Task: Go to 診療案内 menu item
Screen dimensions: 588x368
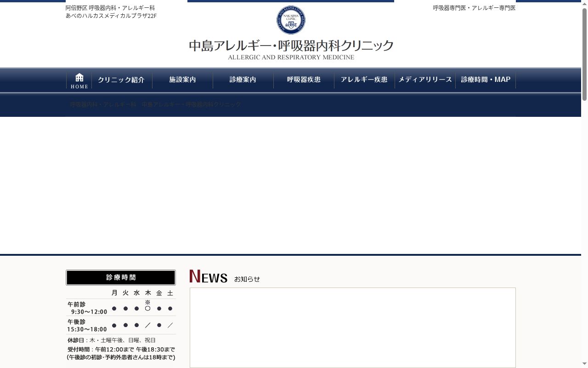Action: [x=243, y=80]
